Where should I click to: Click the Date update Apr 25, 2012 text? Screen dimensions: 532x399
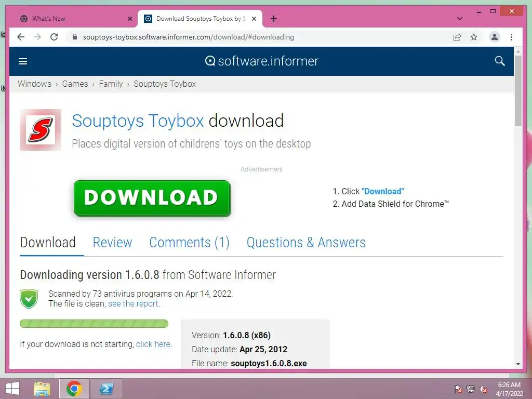point(239,350)
